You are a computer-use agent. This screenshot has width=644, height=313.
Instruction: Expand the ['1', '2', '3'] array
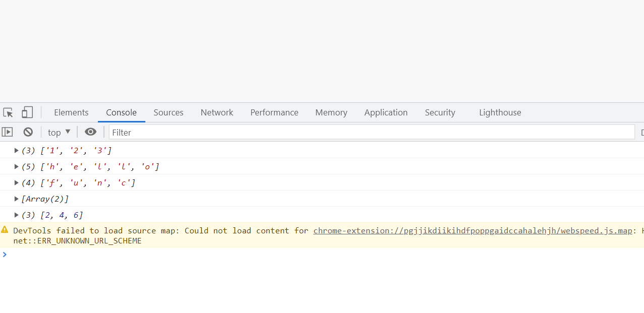17,150
